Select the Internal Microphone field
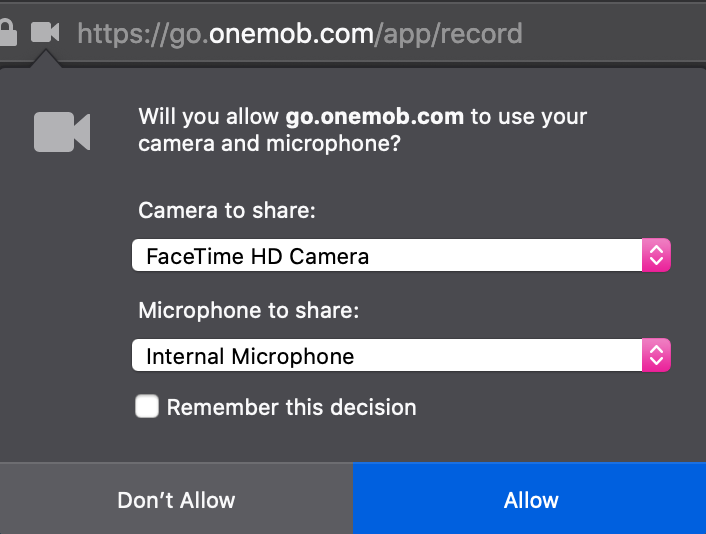 pos(401,355)
